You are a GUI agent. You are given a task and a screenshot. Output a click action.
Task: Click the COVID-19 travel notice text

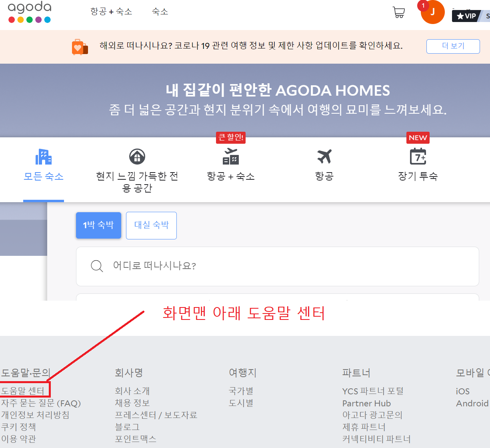251,46
